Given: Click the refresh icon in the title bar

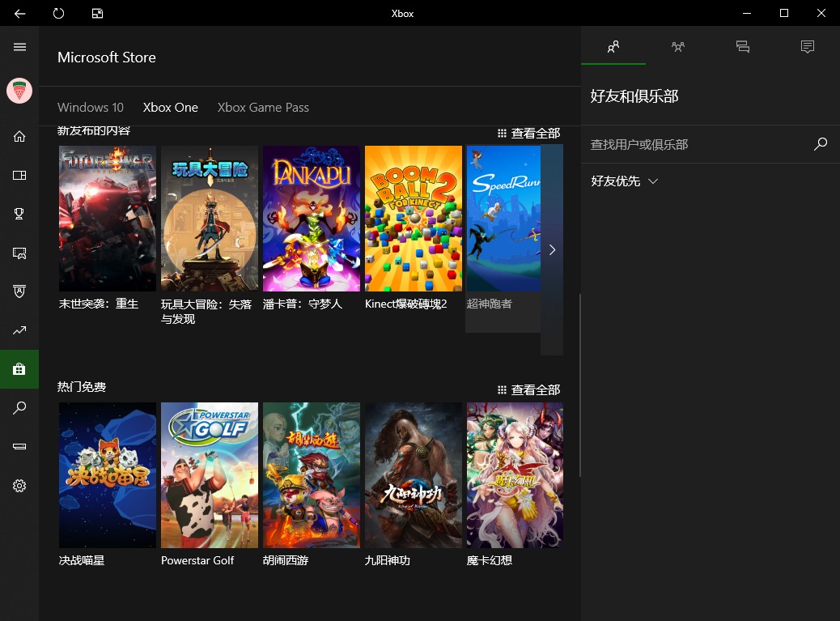Looking at the screenshot, I should point(58,14).
